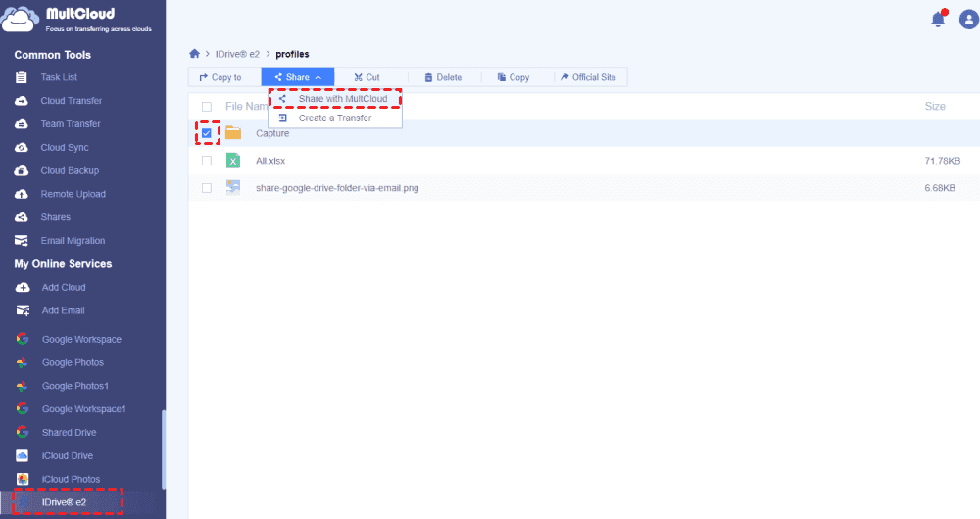Image resolution: width=980 pixels, height=519 pixels.
Task: Click the All.xlsx Excel file icon
Action: click(233, 161)
